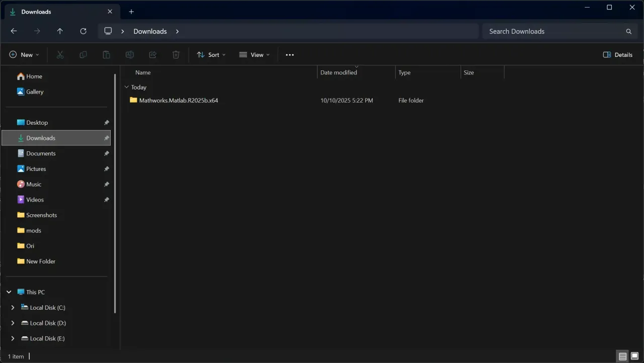644x363 pixels.
Task: Collapse the This PC tree node
Action: pos(9,292)
